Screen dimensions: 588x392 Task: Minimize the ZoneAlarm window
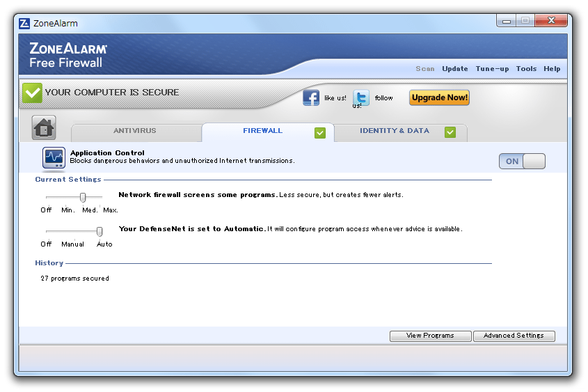pyautogui.click(x=507, y=21)
